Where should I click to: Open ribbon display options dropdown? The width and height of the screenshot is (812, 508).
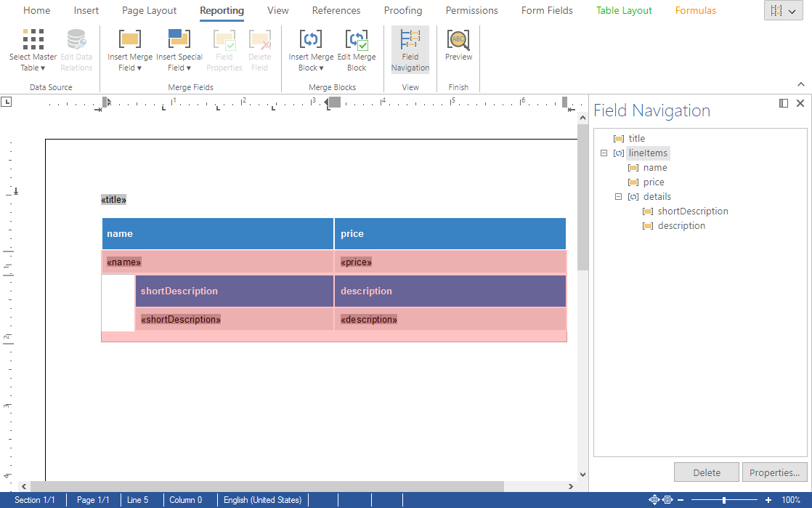point(784,10)
